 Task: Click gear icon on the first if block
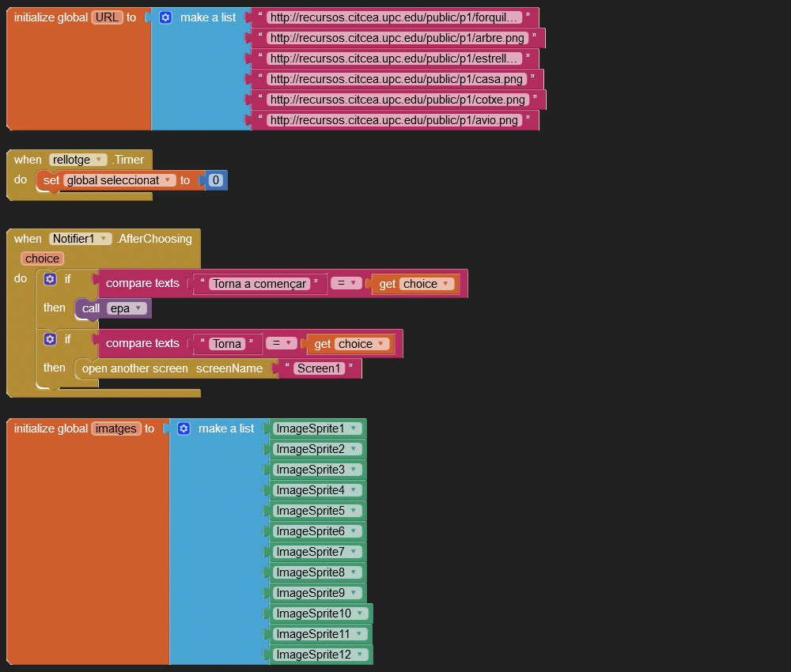tap(51, 279)
